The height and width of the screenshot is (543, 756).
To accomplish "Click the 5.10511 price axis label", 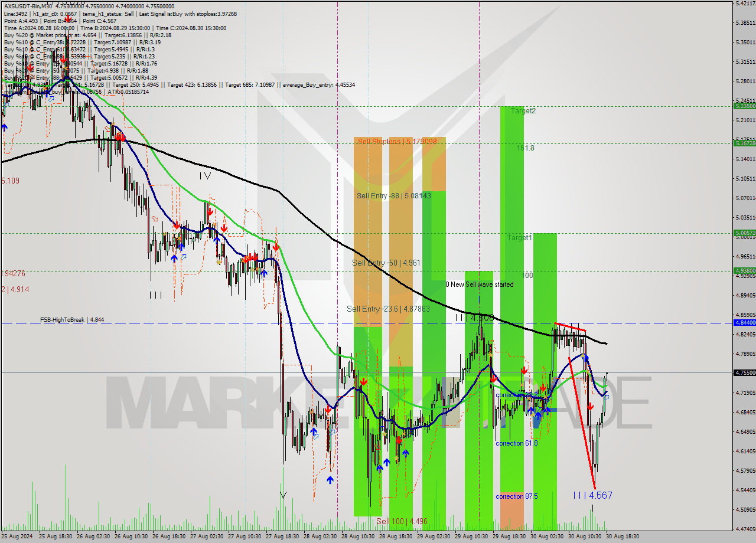I will 745,178.
